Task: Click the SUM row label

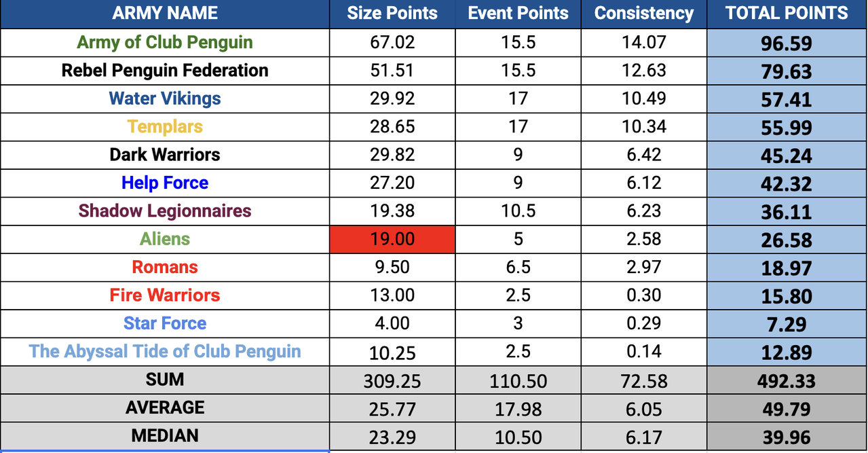Action: 165,380
